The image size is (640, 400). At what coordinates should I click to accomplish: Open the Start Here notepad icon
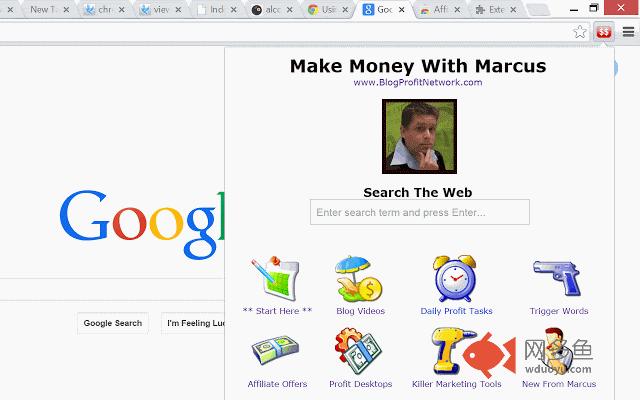click(277, 280)
